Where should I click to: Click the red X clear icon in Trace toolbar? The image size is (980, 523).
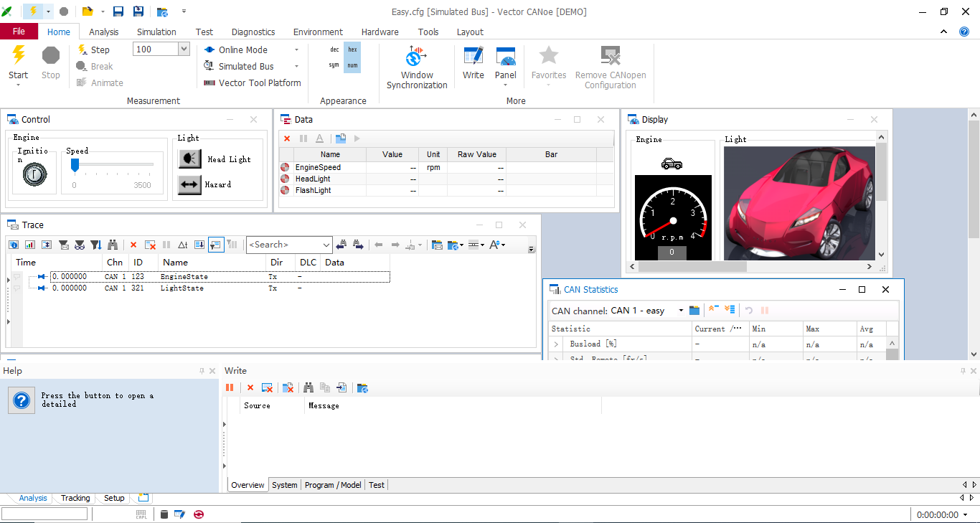click(133, 245)
